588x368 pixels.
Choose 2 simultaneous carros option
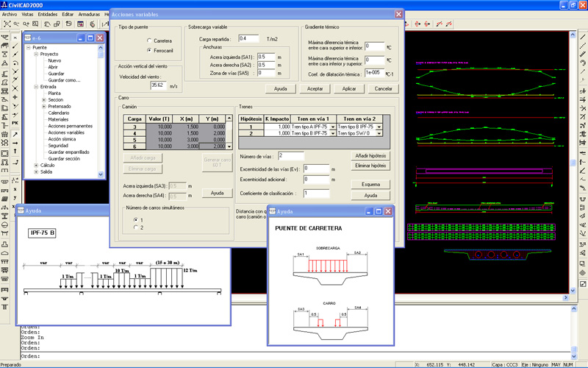[x=135, y=228]
